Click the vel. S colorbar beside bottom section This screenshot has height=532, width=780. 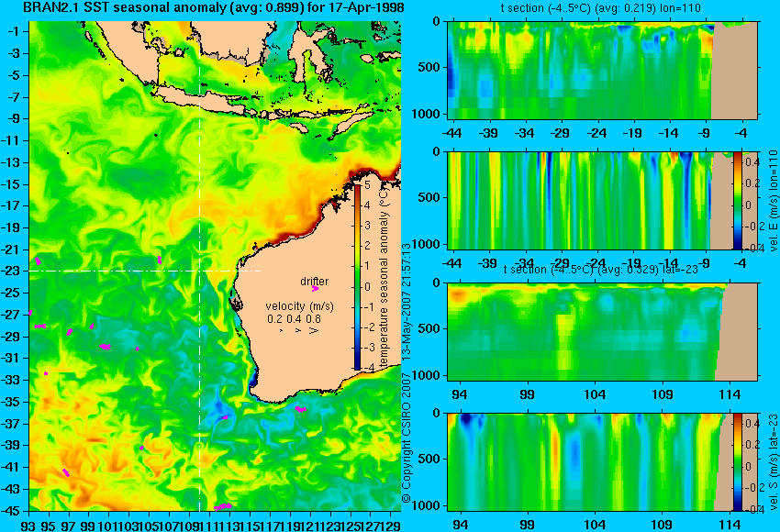click(737, 462)
